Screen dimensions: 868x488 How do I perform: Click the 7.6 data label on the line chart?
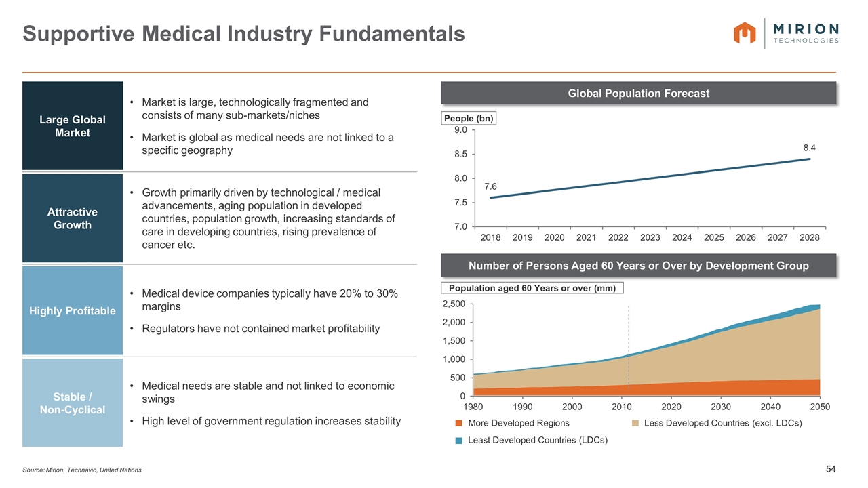491,186
